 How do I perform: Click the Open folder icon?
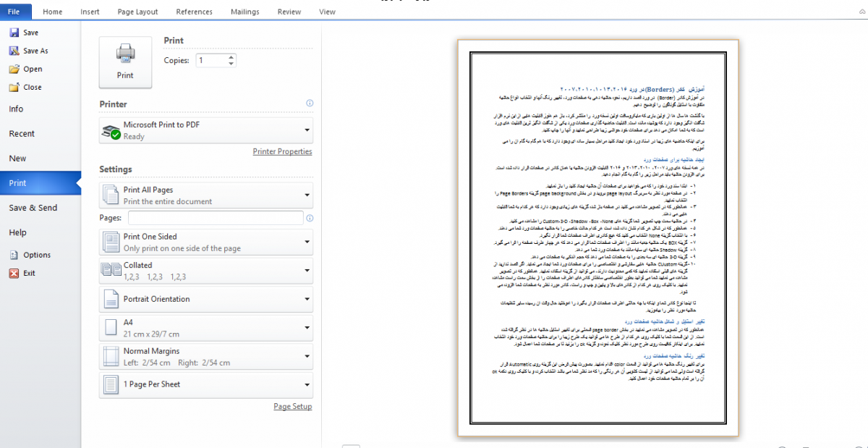coord(14,69)
